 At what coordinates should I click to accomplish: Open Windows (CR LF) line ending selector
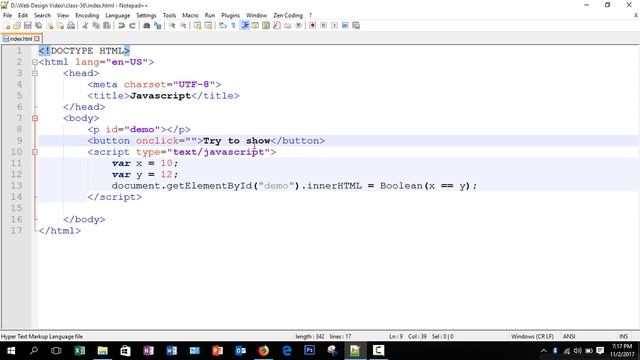532,337
